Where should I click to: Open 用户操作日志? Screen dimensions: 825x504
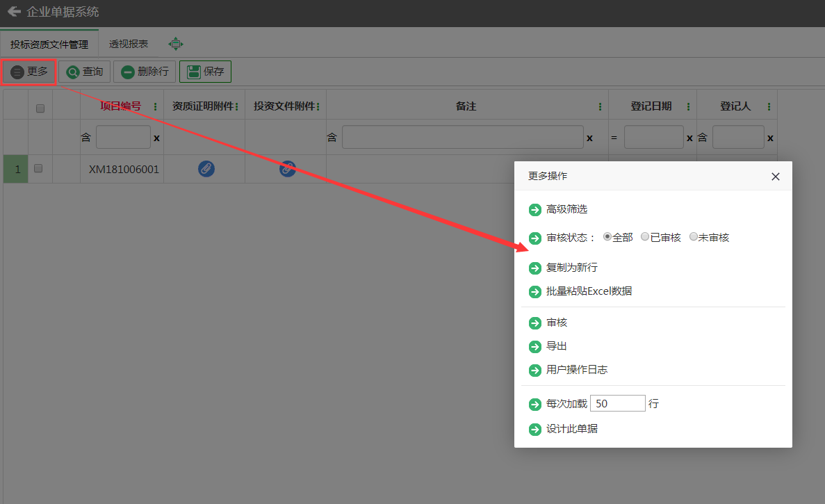click(577, 370)
